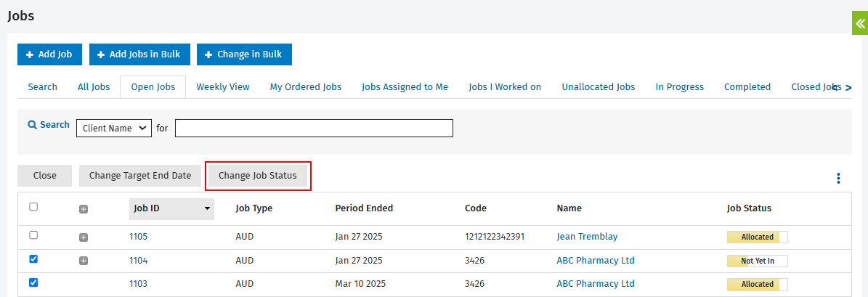Select the Open Jobs tab
The height and width of the screenshot is (297, 868).
(x=153, y=87)
